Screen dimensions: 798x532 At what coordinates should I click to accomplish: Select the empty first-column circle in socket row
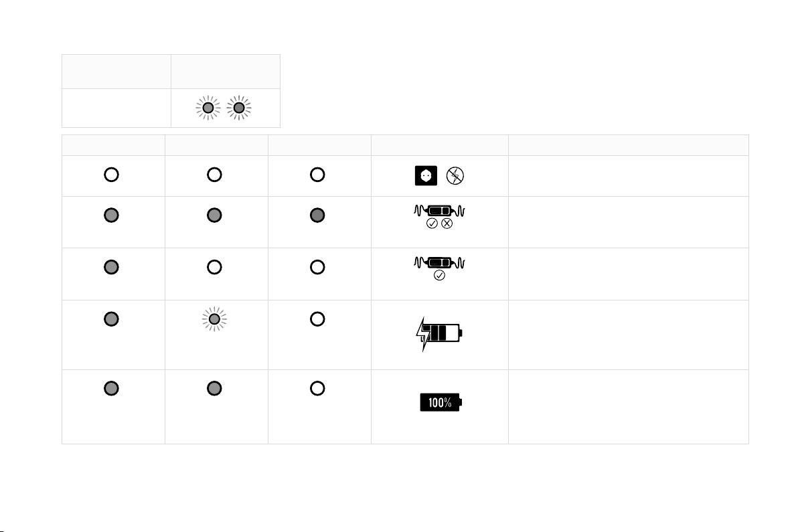coord(111,175)
